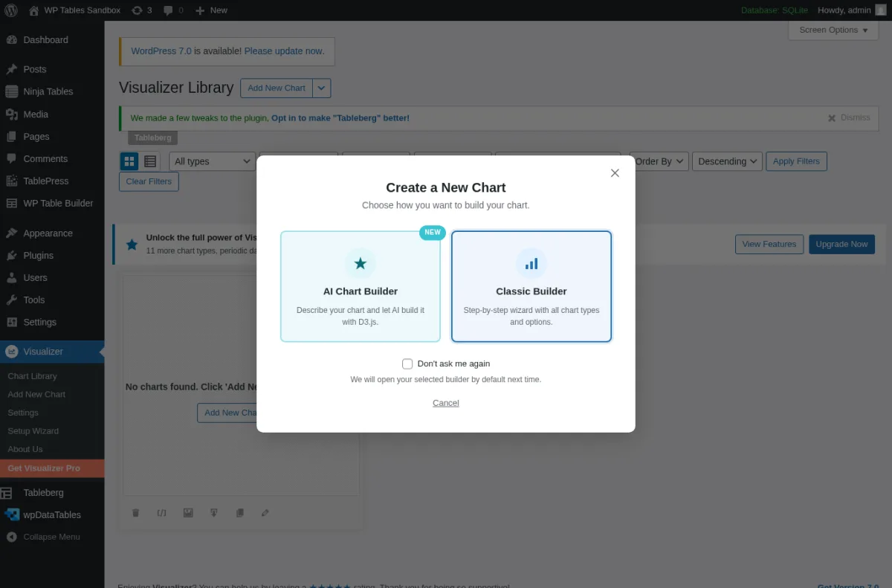Open Visualizer Settings submenu item

click(x=23, y=413)
